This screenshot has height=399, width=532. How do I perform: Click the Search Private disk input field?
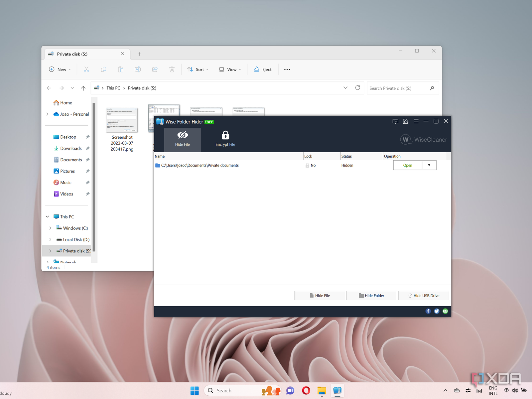tap(398, 88)
